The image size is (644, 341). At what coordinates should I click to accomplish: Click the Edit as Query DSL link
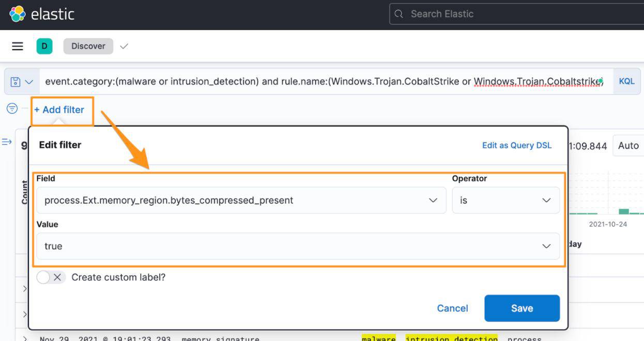point(516,145)
